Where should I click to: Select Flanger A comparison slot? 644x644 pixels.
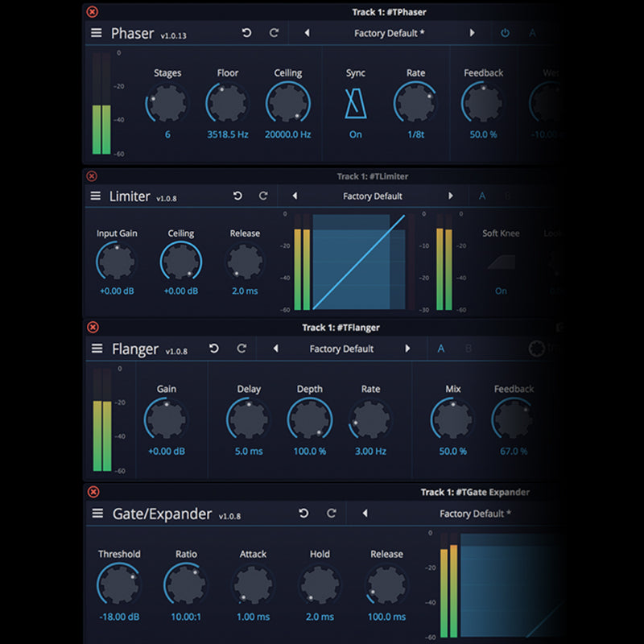click(440, 349)
